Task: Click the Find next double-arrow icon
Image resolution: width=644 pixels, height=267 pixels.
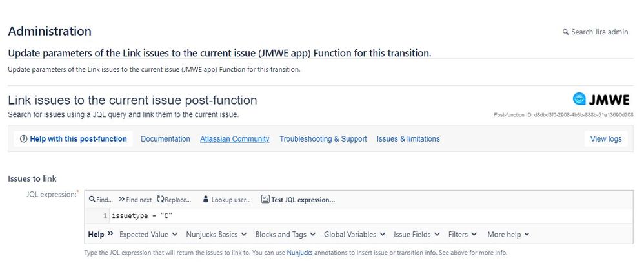Action: [x=121, y=200]
